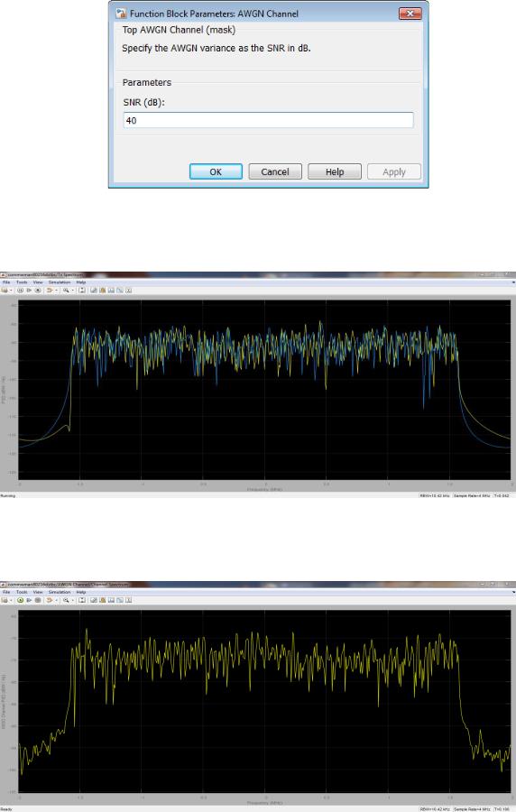Toggle Distortion Measurements icon in Tx Spectrum
This screenshot has width=516, height=812.
click(x=128, y=291)
